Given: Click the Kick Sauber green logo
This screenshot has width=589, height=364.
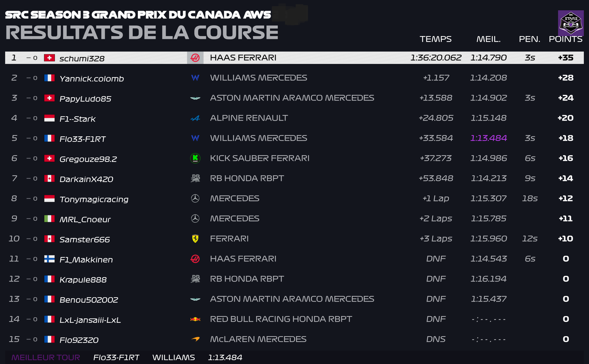Looking at the screenshot, I should [x=195, y=158].
